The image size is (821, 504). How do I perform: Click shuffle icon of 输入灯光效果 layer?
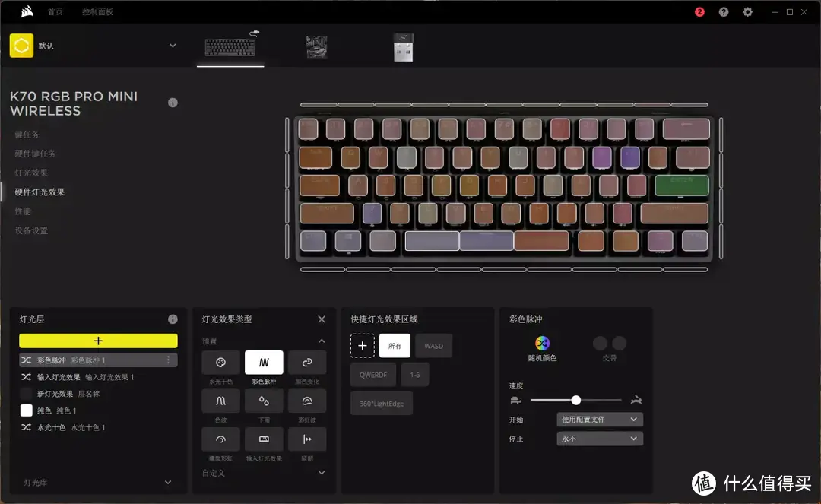[x=26, y=377]
